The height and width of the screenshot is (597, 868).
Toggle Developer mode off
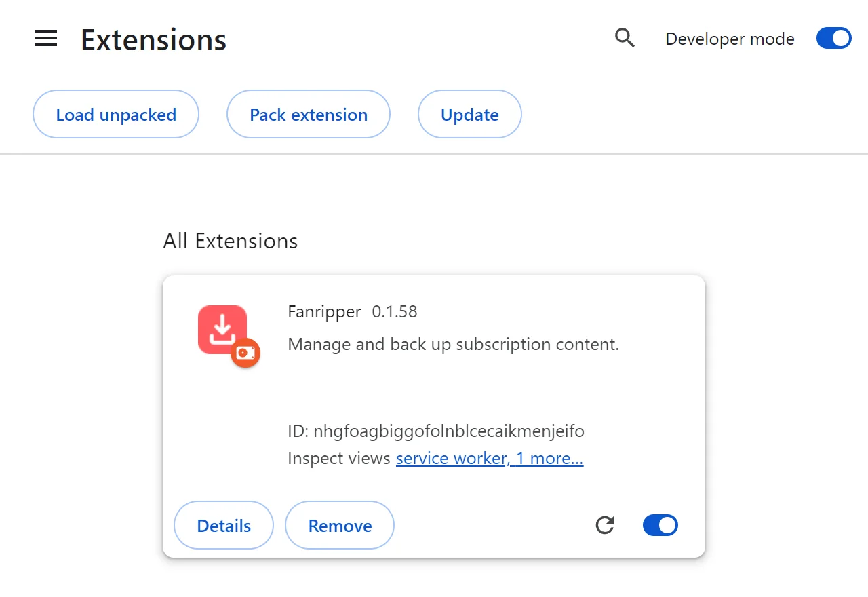(x=833, y=39)
